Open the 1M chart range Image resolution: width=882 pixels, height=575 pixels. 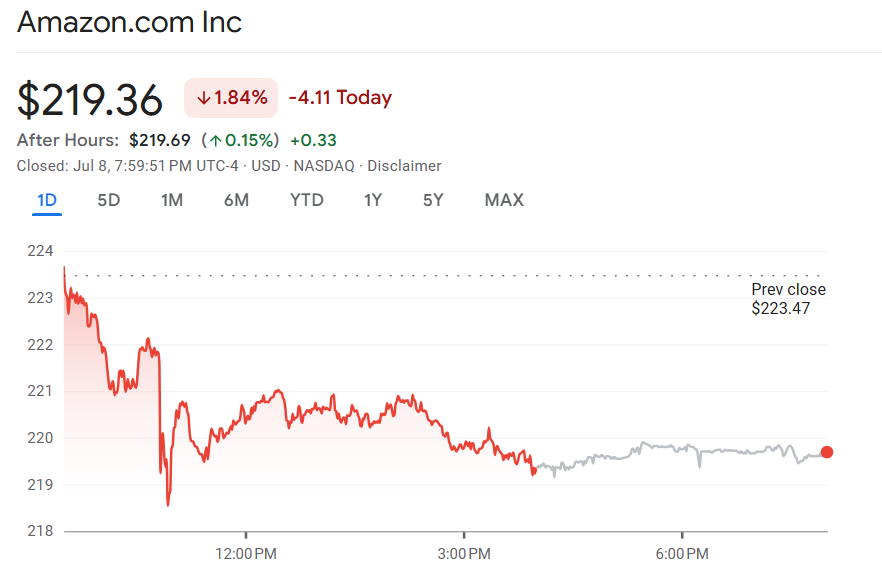pyautogui.click(x=172, y=200)
